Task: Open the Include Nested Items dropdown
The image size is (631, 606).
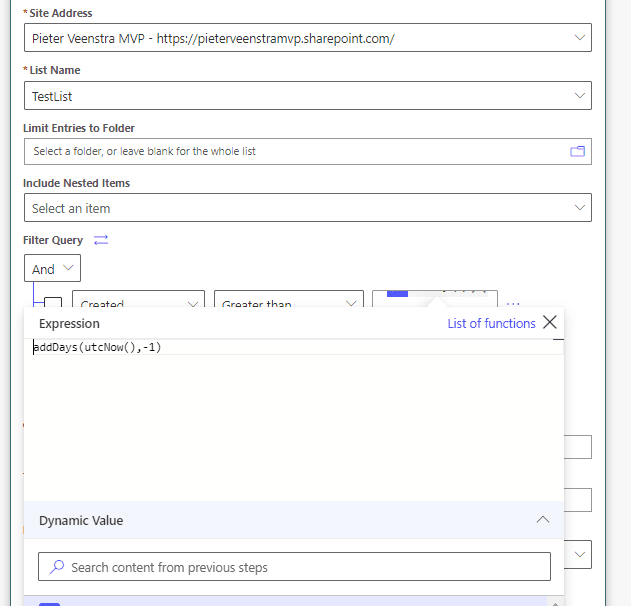Action: 307,208
